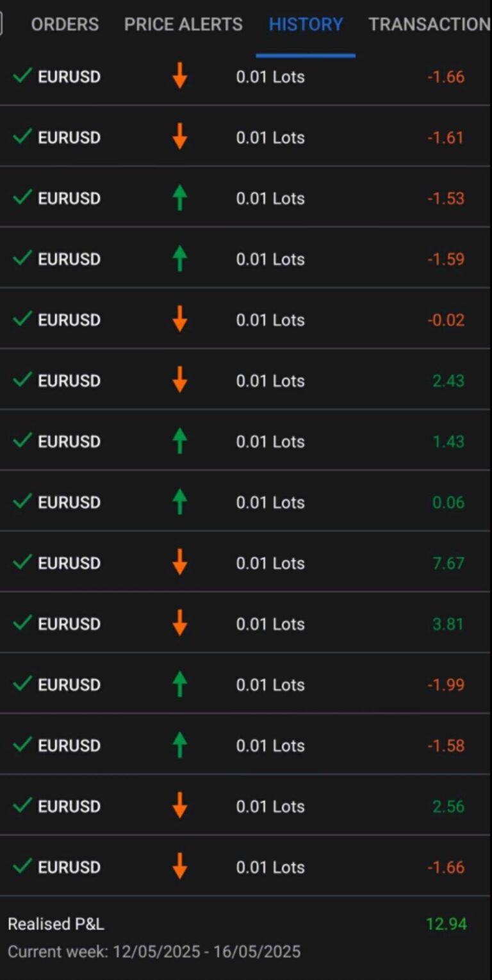Click the down arrow on the -0.02 trade
Screen dimensions: 492x980
coord(180,320)
